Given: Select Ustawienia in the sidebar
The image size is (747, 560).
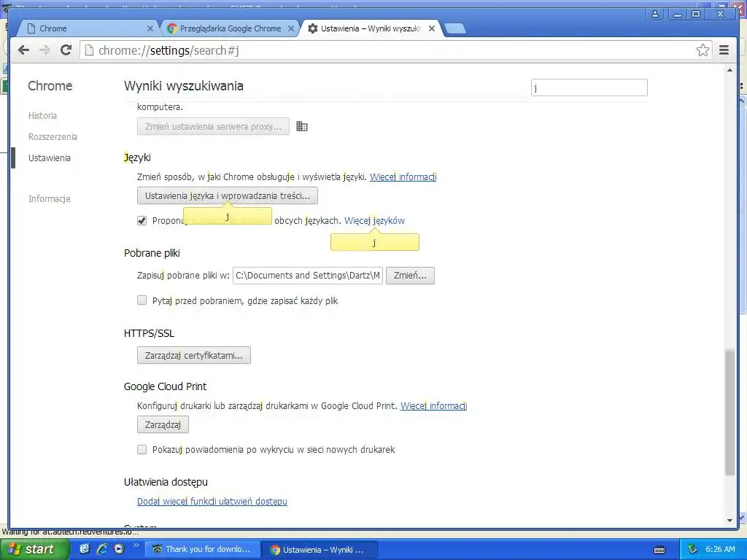Looking at the screenshot, I should tap(49, 157).
